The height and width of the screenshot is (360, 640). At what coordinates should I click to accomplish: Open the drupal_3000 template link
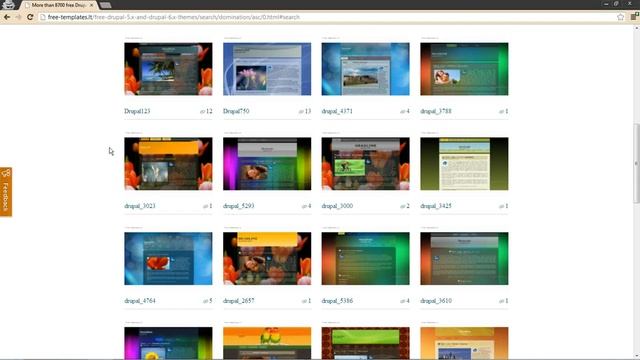point(337,206)
